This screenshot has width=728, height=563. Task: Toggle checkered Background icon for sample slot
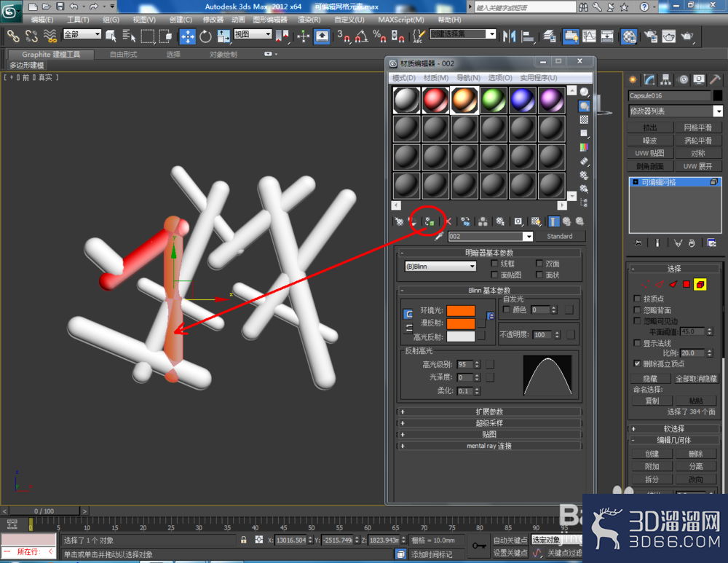pos(584,120)
